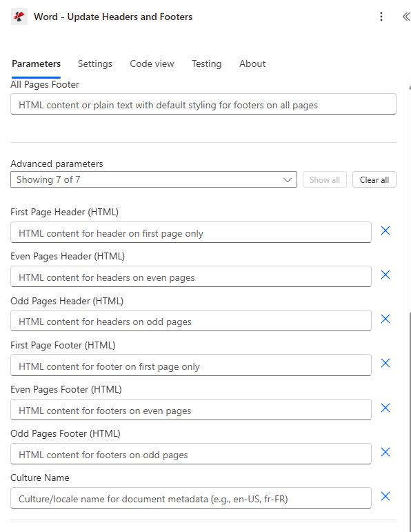This screenshot has height=532, width=411.
Task: Click into the Culture Name text field
Action: point(191,498)
